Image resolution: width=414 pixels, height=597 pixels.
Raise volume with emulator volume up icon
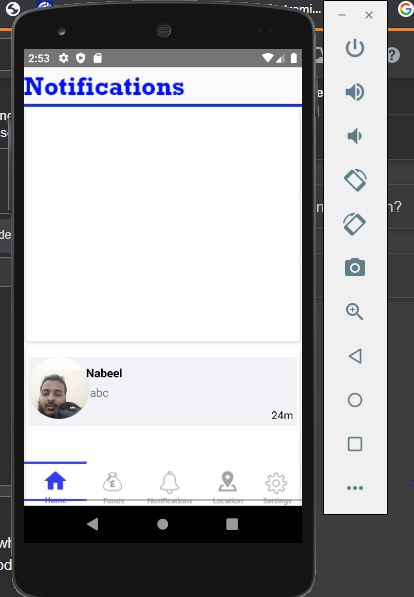(x=355, y=92)
